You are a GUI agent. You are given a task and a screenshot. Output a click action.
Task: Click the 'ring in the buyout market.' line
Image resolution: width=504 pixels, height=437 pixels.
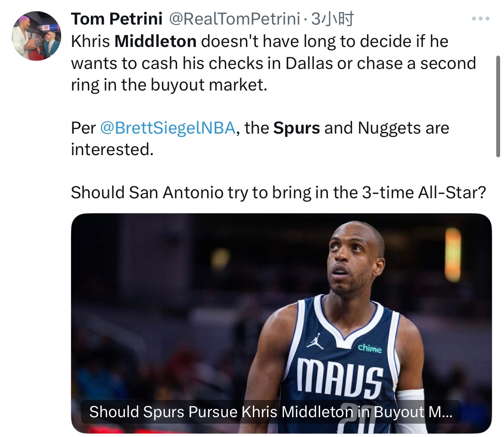[x=169, y=84]
